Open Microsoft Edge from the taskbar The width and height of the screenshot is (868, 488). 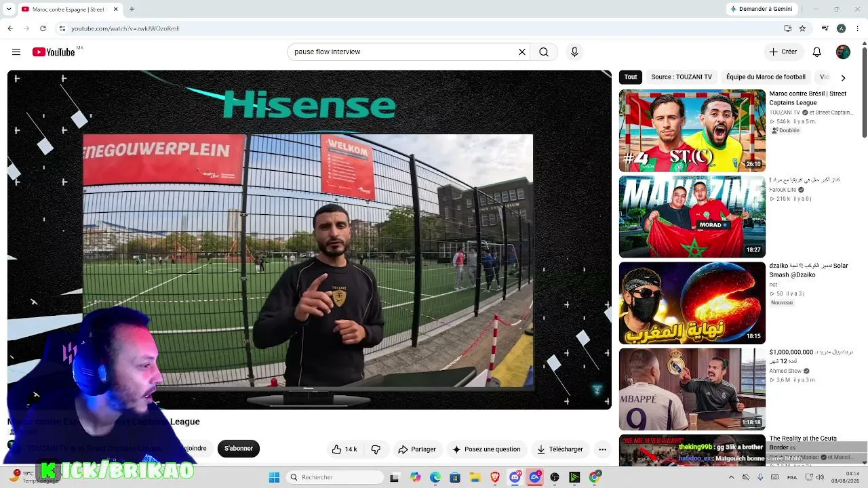point(435,478)
